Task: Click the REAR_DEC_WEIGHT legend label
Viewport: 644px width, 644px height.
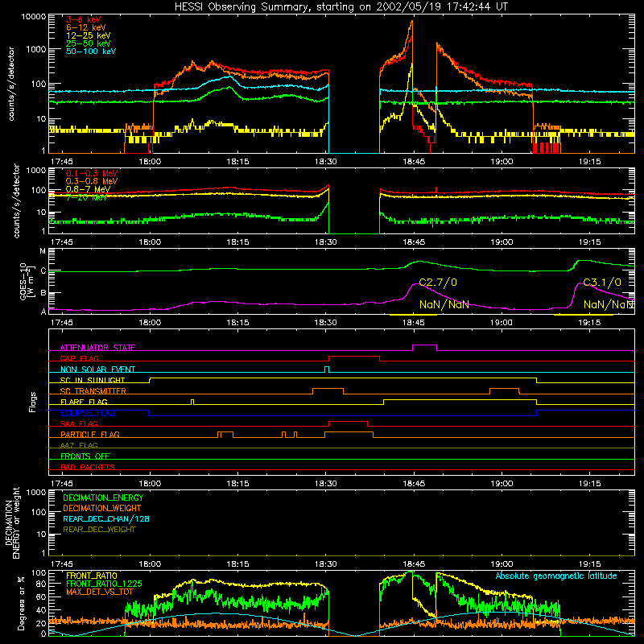Action: tap(99, 530)
